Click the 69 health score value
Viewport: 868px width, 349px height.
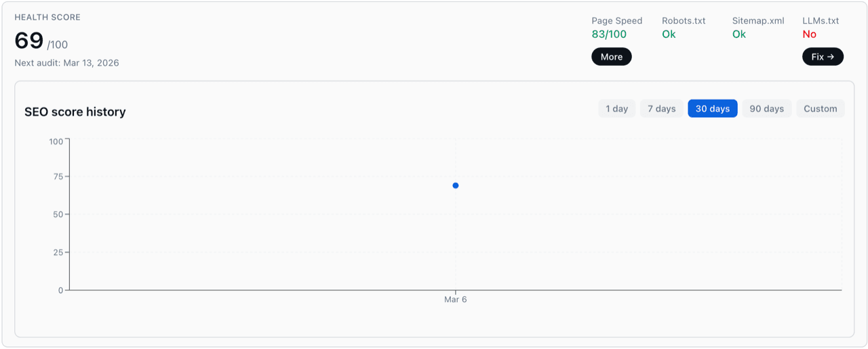[x=29, y=41]
